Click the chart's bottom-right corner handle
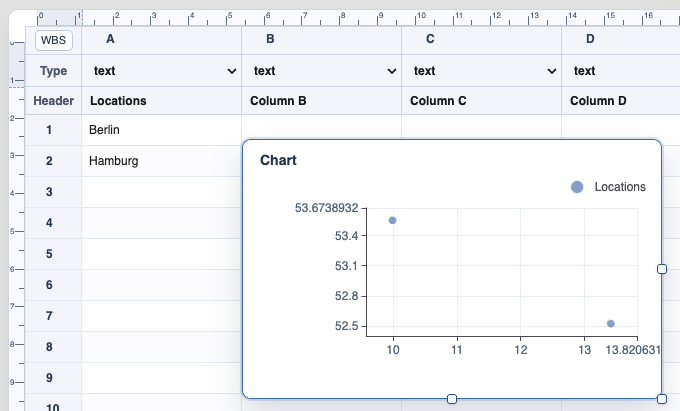 (x=662, y=399)
